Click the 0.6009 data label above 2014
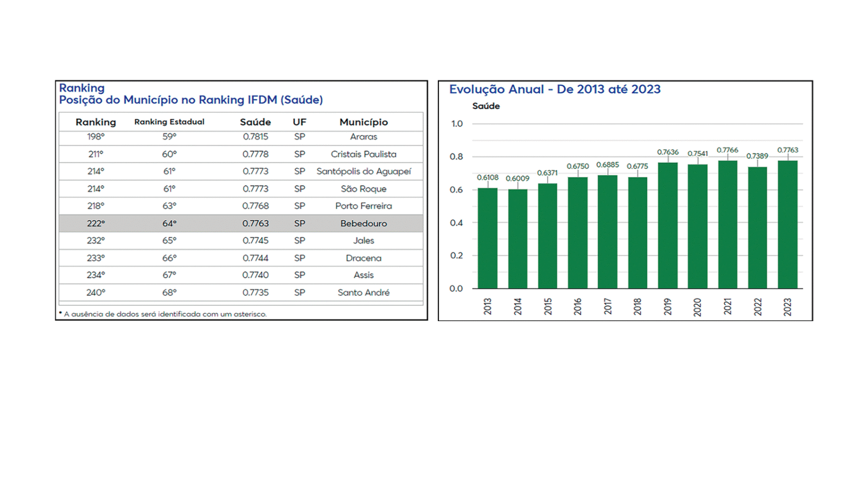Viewport: 868px width, 499px height. [x=518, y=178]
